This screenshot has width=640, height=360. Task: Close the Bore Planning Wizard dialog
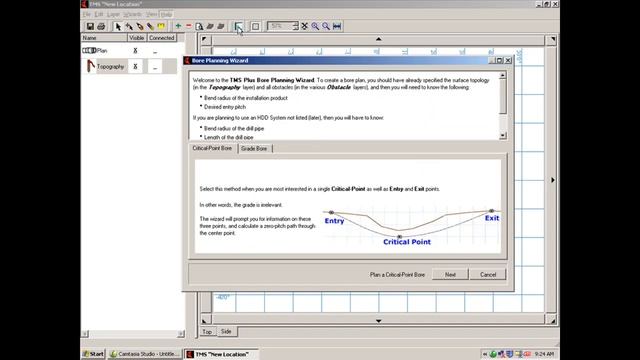point(508,60)
